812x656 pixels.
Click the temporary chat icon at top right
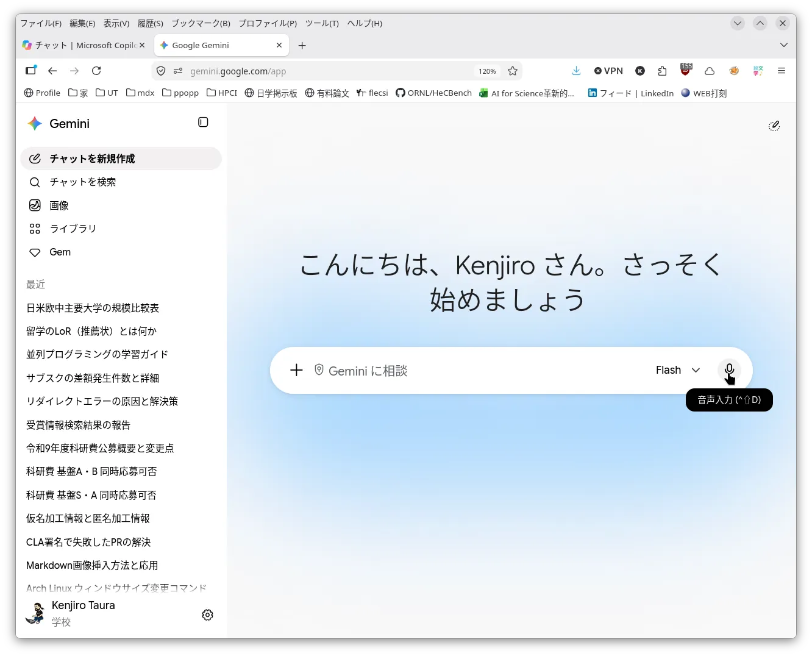[x=774, y=126]
